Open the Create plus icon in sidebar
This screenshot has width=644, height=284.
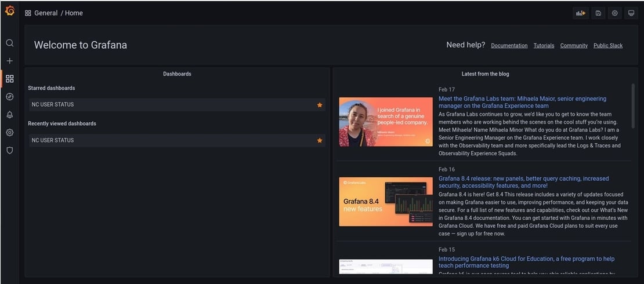(x=9, y=61)
